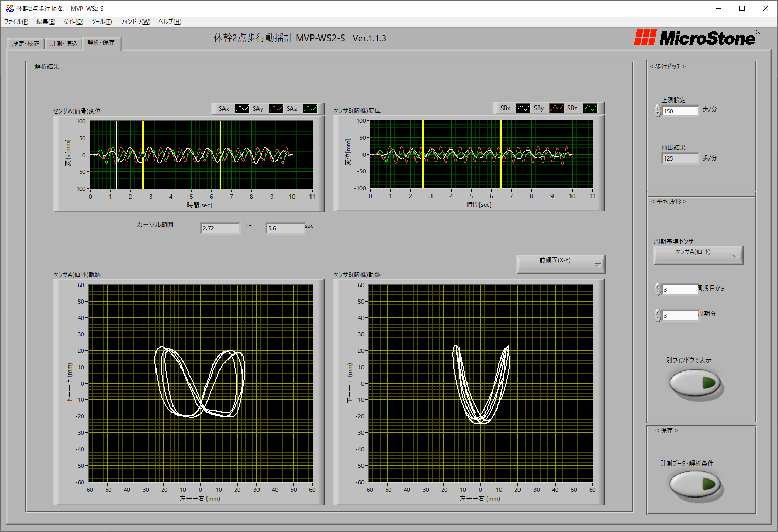Click the application icon in title bar
778x532 pixels.
pos(9,8)
